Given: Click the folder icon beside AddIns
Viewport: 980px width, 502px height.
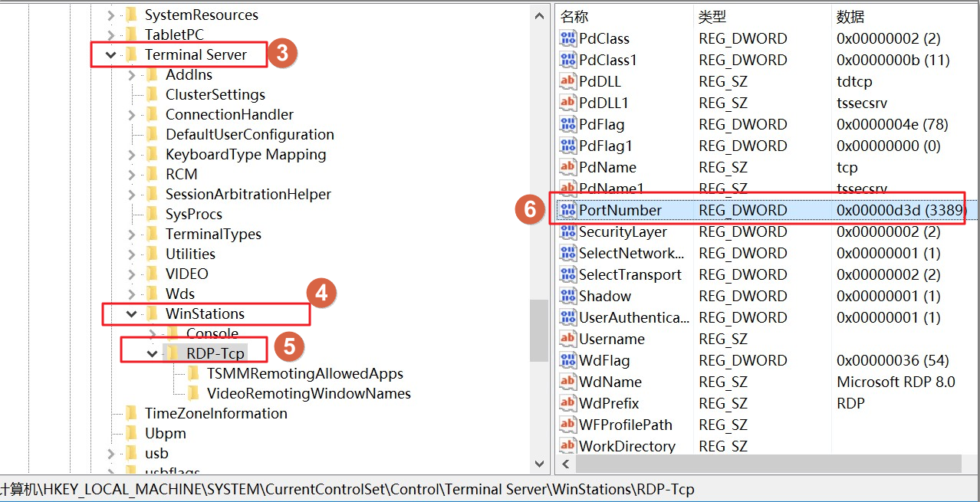Looking at the screenshot, I should (152, 74).
